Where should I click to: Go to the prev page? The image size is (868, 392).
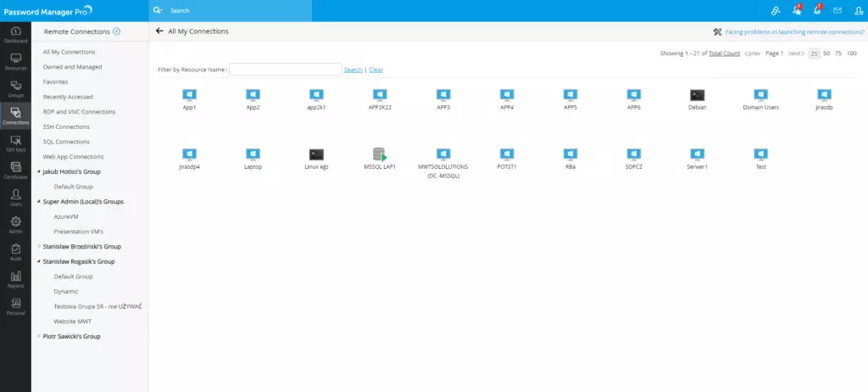coord(753,53)
